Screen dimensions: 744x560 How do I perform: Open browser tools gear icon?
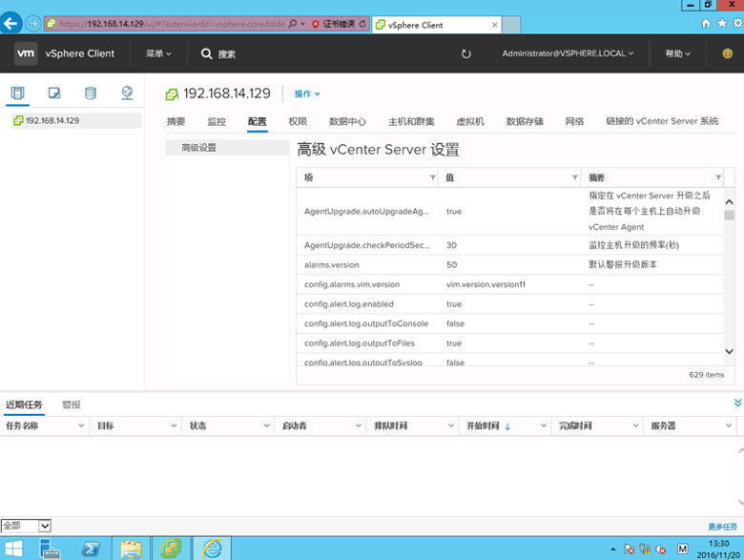pyautogui.click(x=738, y=23)
